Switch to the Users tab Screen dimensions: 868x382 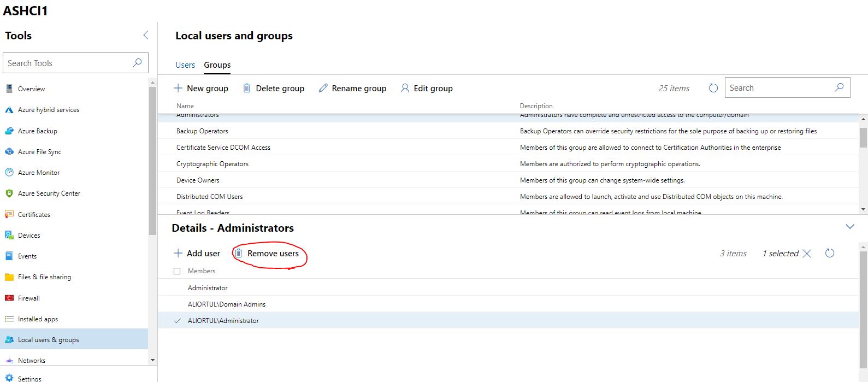click(185, 65)
